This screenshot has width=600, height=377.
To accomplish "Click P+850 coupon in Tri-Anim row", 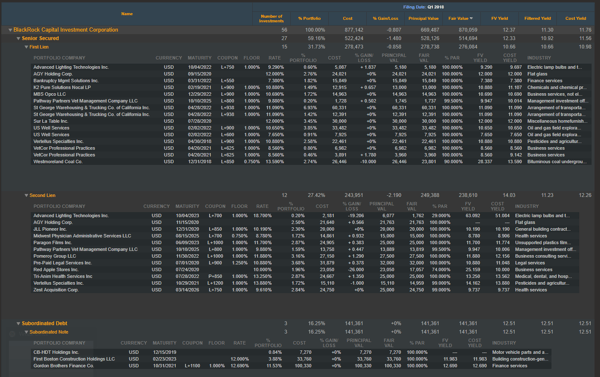I will (215, 276).
